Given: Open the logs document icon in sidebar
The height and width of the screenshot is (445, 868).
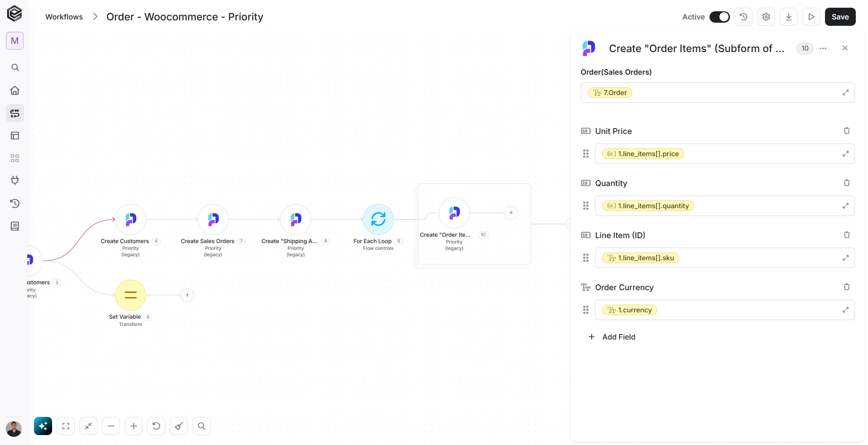Looking at the screenshot, I should click(x=15, y=226).
